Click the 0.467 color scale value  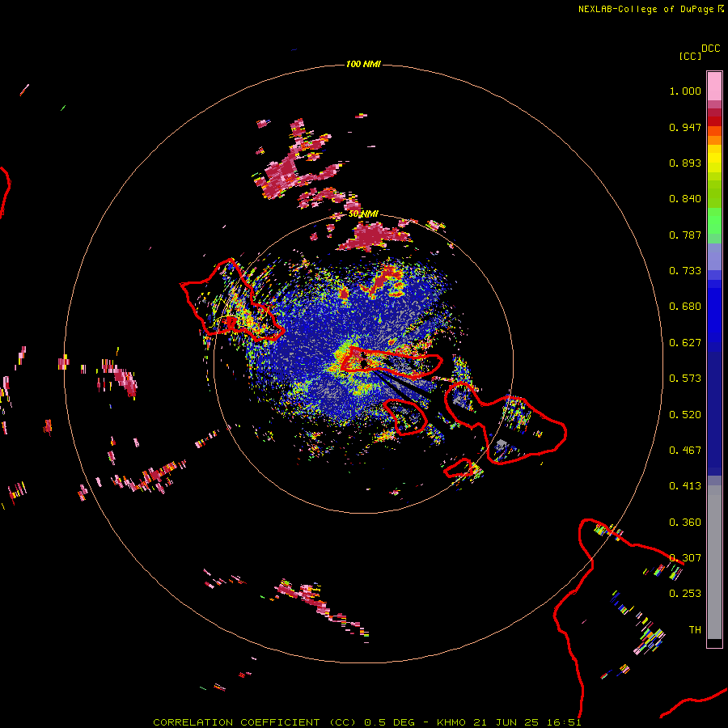pos(685,451)
